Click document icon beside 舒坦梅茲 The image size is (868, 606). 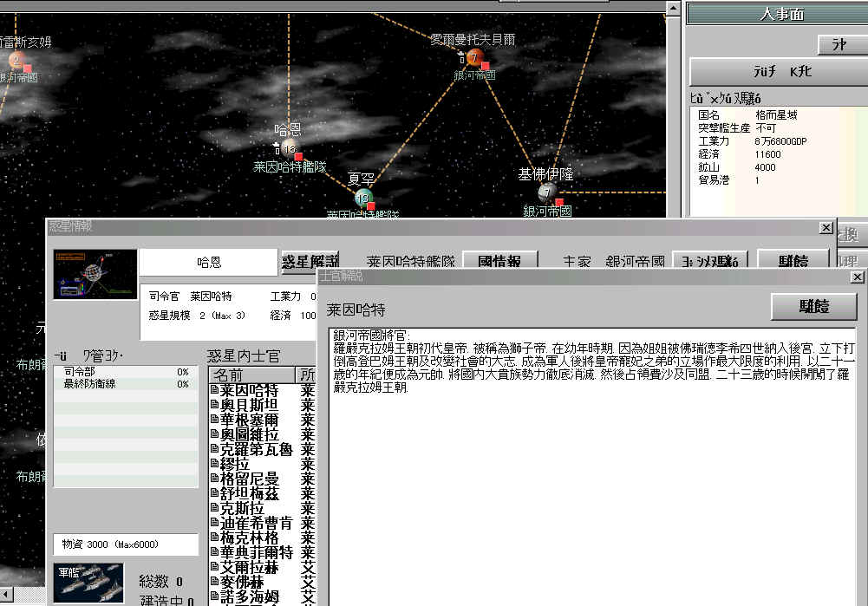coord(214,492)
